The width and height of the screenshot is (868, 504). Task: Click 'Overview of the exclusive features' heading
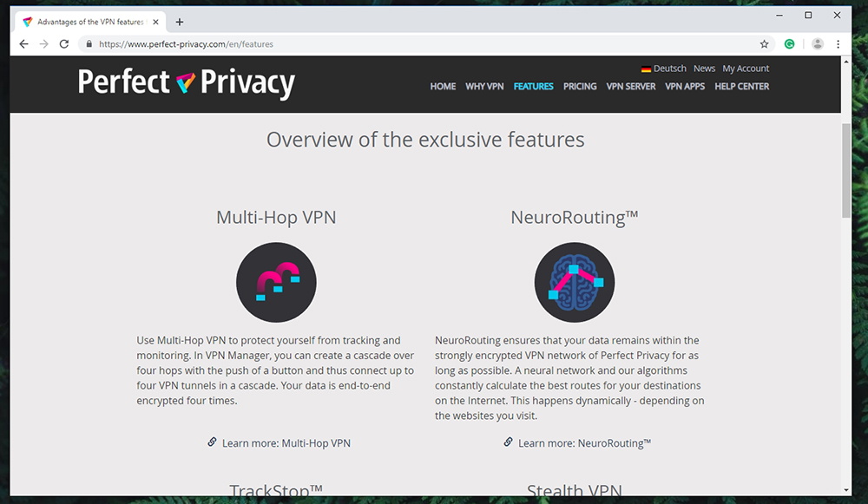(425, 140)
